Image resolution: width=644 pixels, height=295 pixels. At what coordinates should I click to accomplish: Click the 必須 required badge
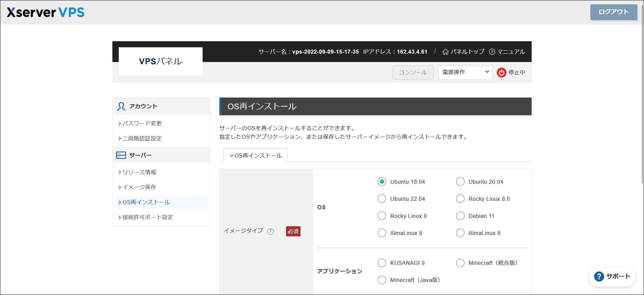[293, 231]
